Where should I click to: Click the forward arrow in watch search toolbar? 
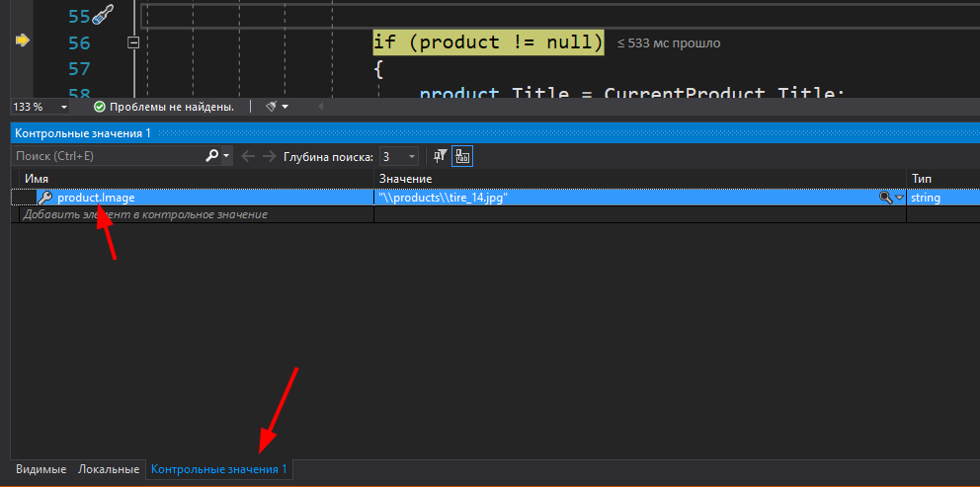coord(269,156)
